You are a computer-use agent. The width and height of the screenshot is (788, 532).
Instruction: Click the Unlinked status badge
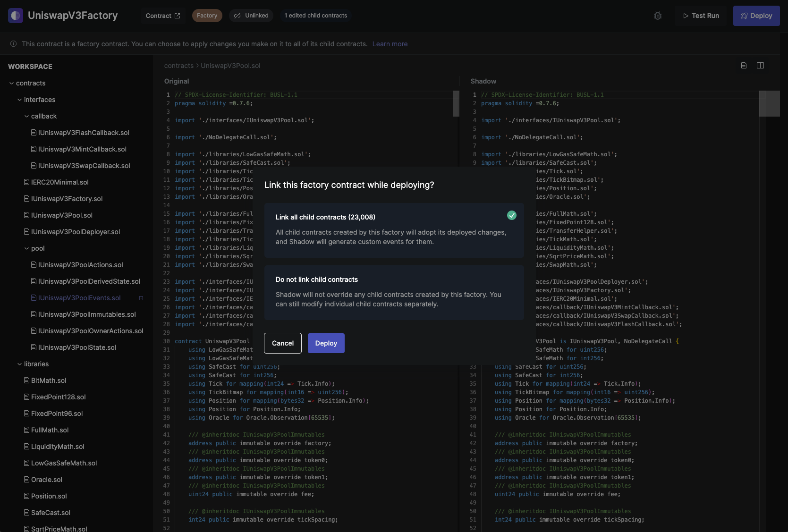tap(252, 16)
